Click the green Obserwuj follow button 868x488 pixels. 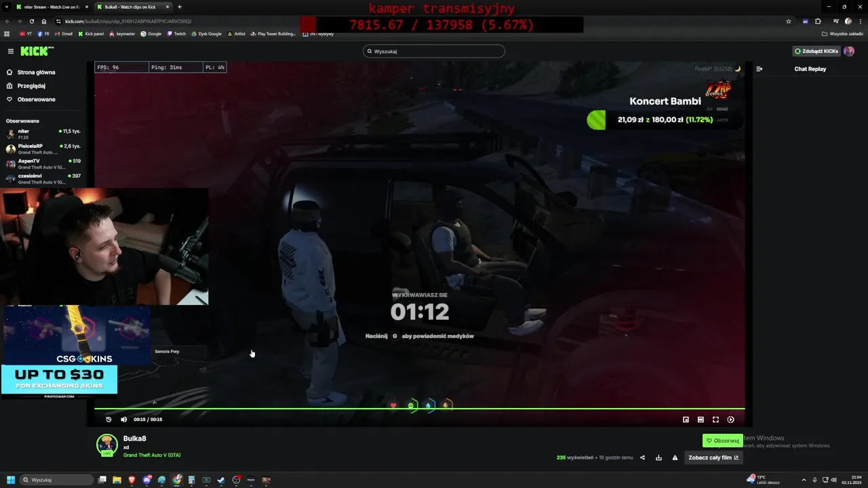[x=723, y=441]
